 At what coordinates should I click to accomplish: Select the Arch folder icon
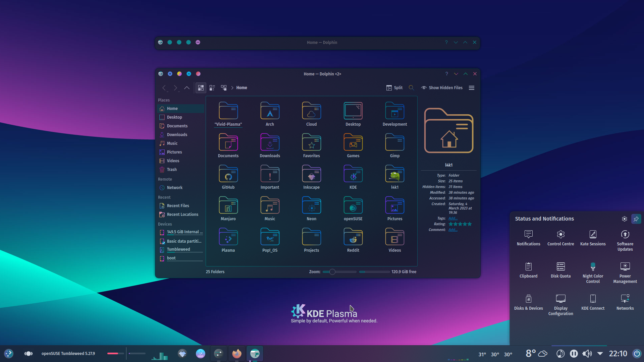(x=270, y=111)
